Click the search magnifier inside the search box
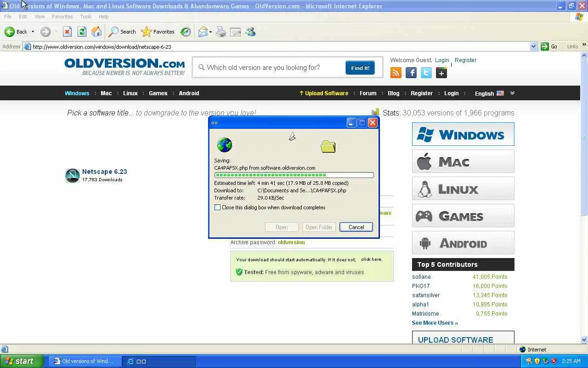This screenshot has width=588, height=368. 201,68
